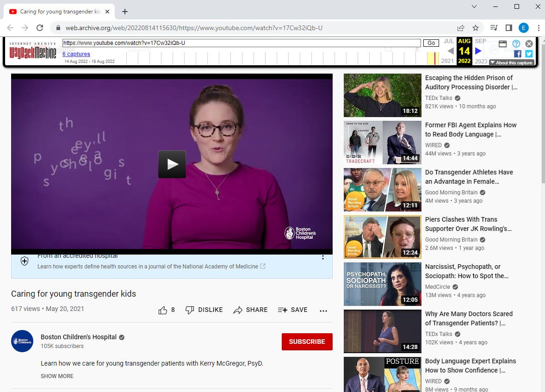Toggle Chrome side panel icon
This screenshot has height=392, width=545.
[509, 28]
